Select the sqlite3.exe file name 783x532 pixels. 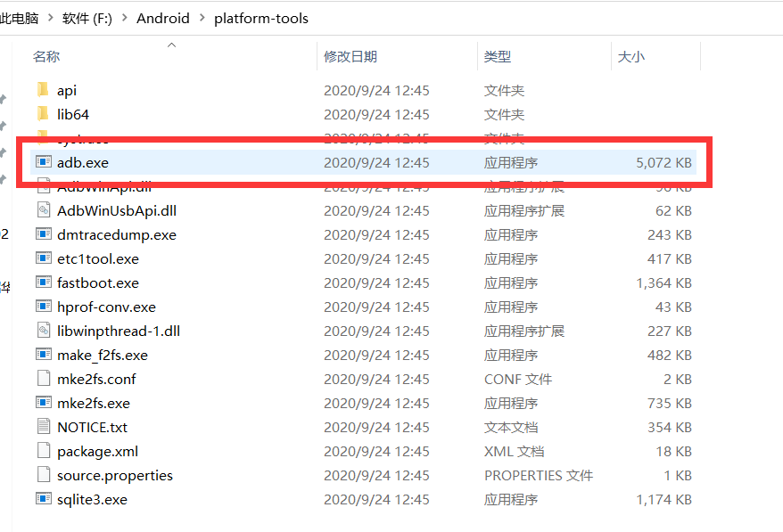[x=93, y=500]
